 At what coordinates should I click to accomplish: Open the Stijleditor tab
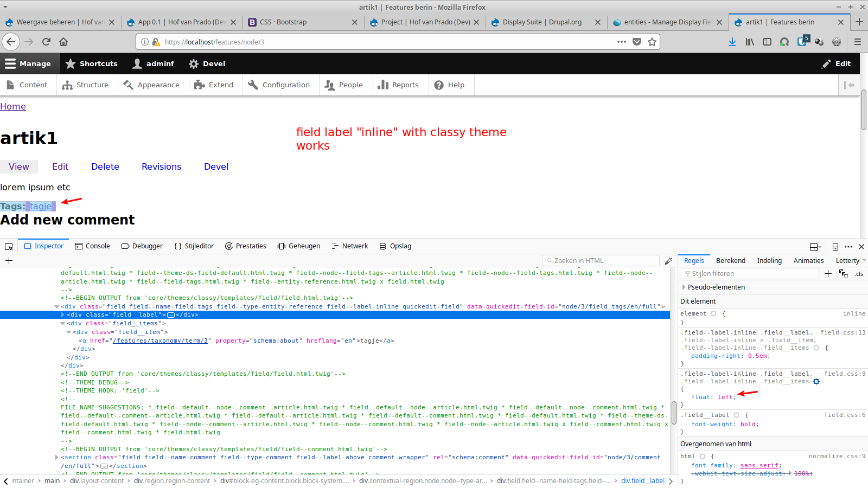[194, 246]
